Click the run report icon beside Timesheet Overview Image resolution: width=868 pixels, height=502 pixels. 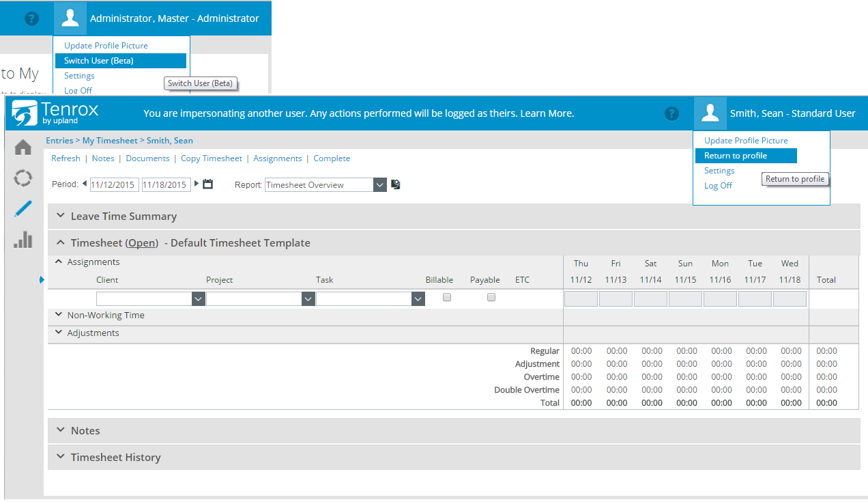pos(395,184)
